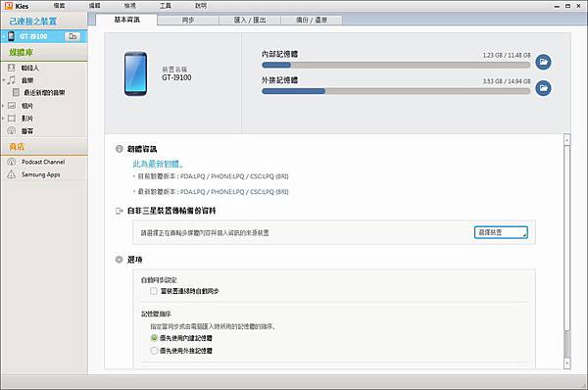588x390 pixels.
Task: Switch to the Import/Export (匯入/匯出) tab
Action: tap(250, 20)
